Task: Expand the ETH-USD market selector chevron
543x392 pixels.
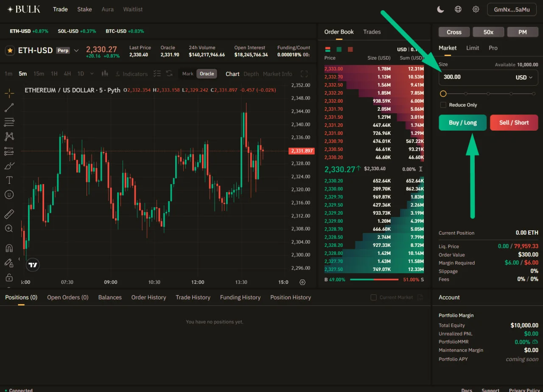Action: pos(76,50)
